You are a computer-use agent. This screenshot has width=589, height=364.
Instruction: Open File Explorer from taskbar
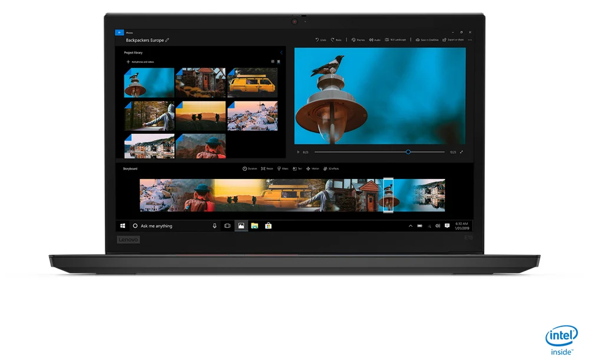pos(254,226)
